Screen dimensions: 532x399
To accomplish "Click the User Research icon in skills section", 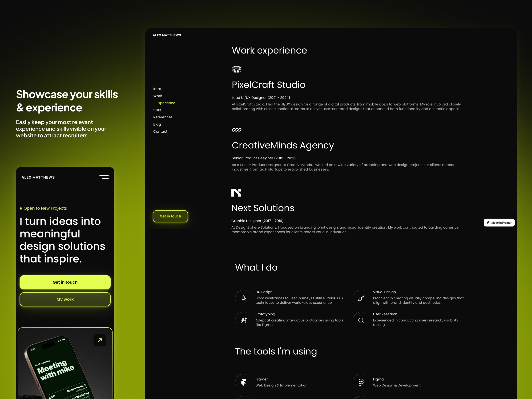I will (x=361, y=319).
